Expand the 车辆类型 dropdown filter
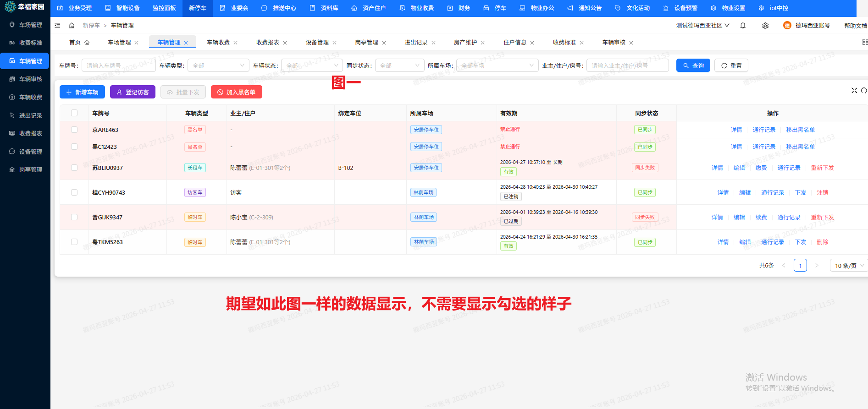Screen dimensions: 868x409 coord(218,65)
